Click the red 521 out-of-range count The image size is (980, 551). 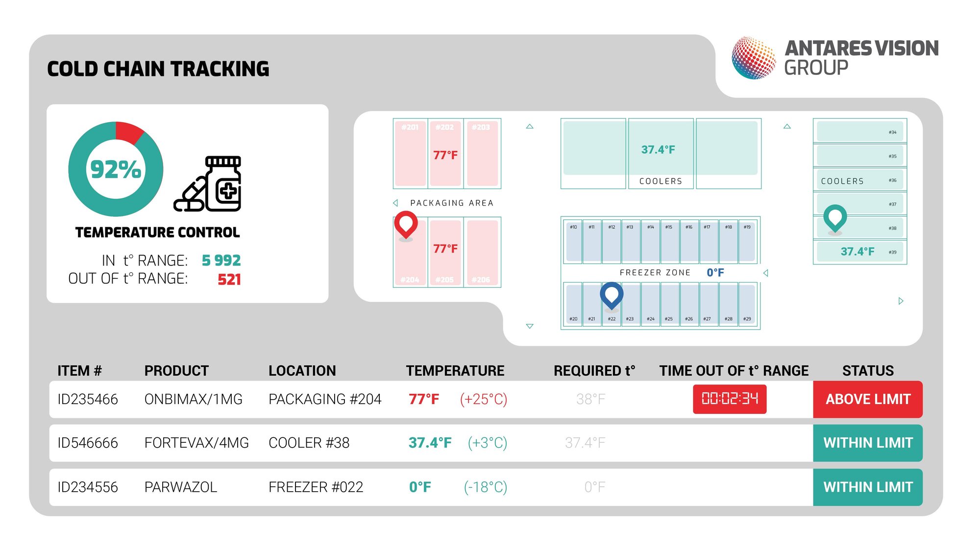coord(229,279)
